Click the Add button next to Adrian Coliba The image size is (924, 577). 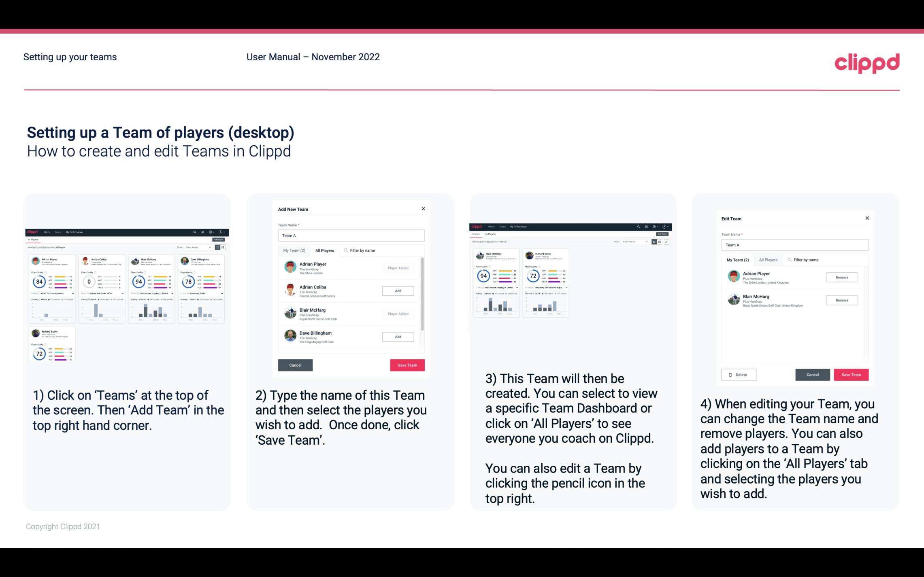(397, 291)
